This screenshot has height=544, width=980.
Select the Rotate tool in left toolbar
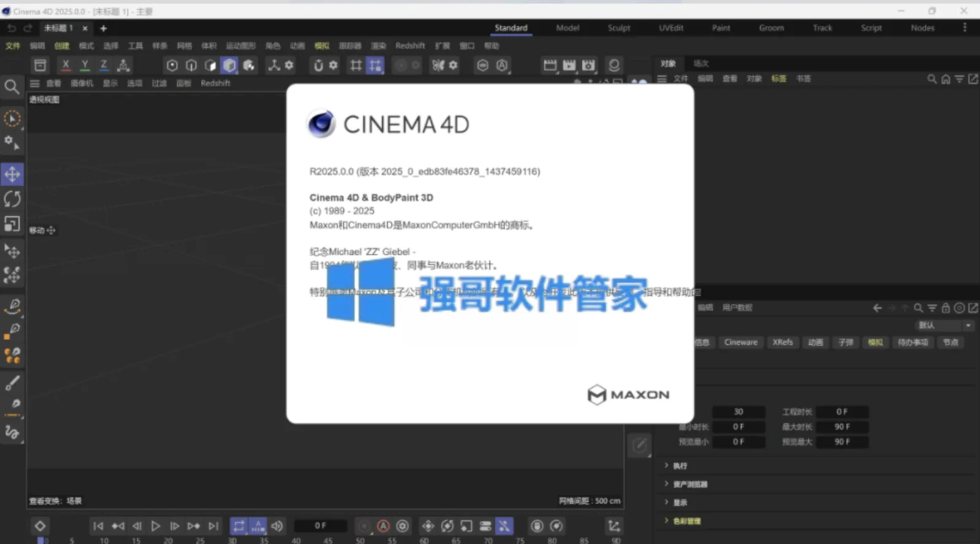12,199
